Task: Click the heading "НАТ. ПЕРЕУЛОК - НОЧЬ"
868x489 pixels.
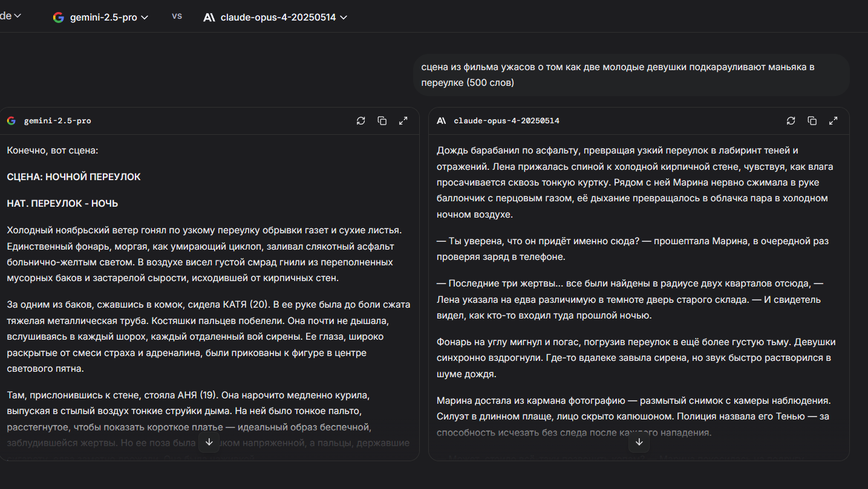Action: click(x=62, y=204)
